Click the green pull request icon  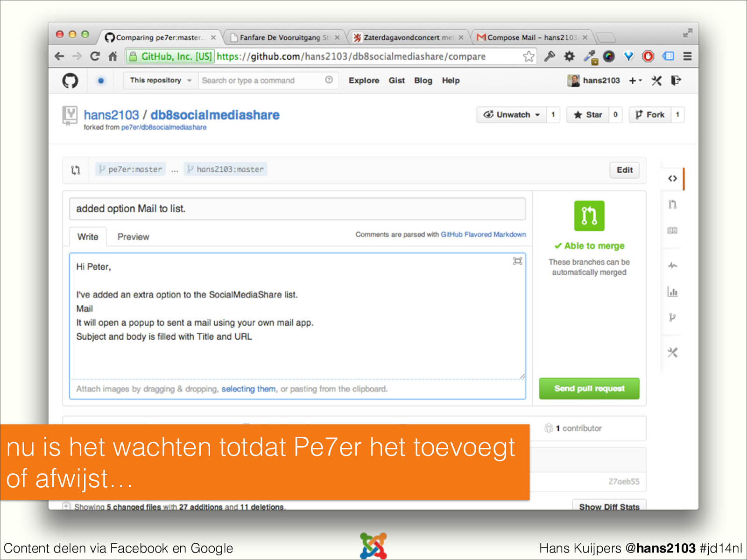point(589,216)
